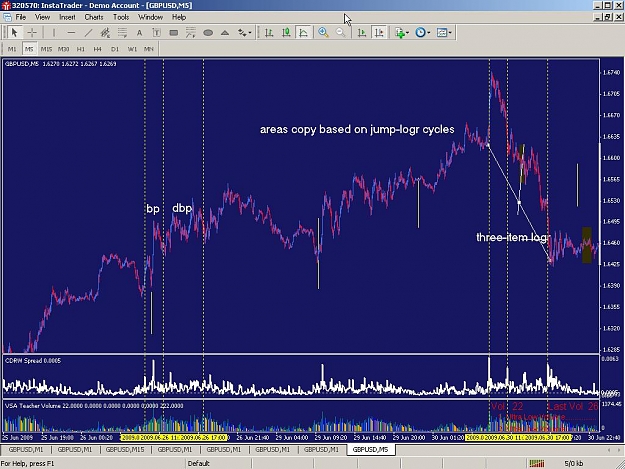625x469 pixels.
Task: Activate the Crosshair tool
Action: [32, 32]
